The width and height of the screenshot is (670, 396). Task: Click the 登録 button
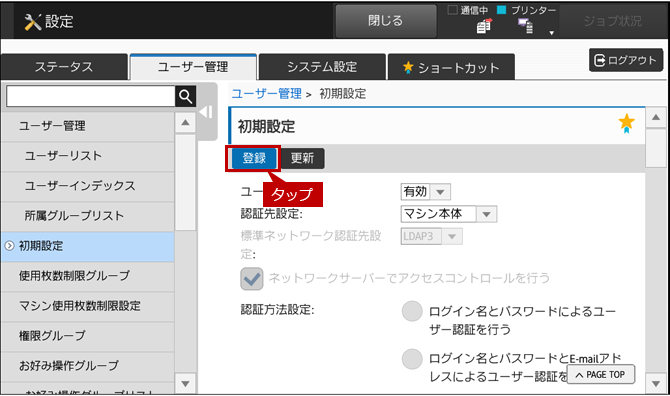[254, 158]
